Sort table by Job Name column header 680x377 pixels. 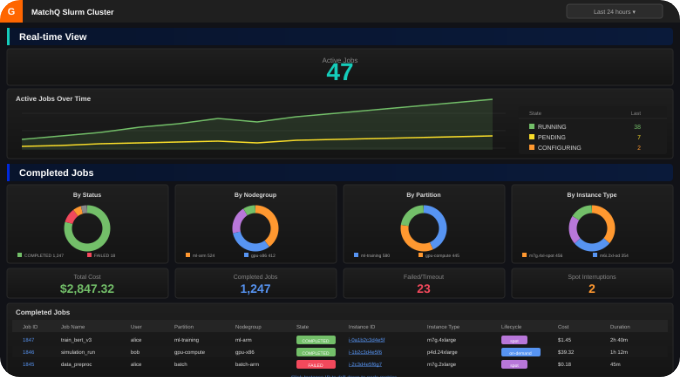(x=73, y=327)
